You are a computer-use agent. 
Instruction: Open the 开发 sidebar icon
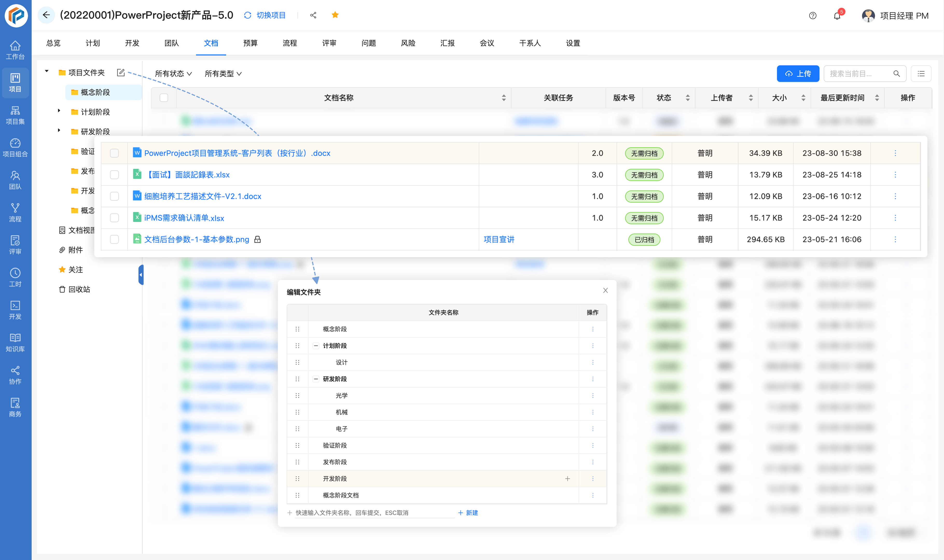pos(15,310)
